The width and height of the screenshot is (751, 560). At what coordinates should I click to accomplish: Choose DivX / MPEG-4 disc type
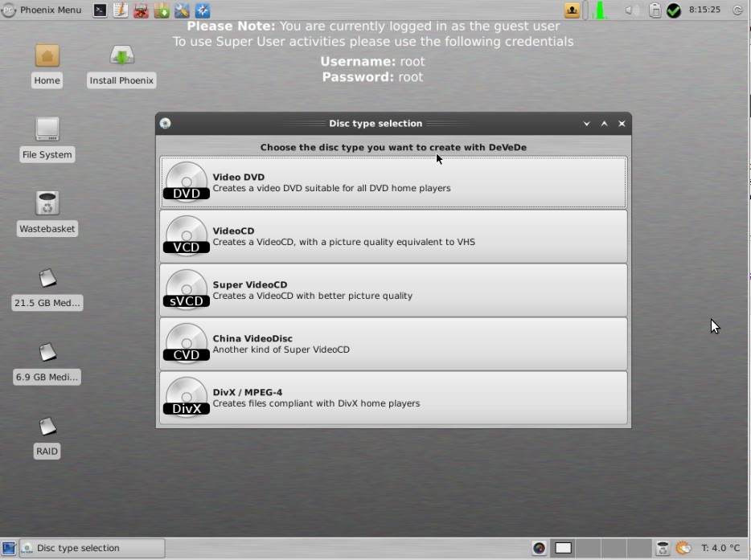click(393, 398)
